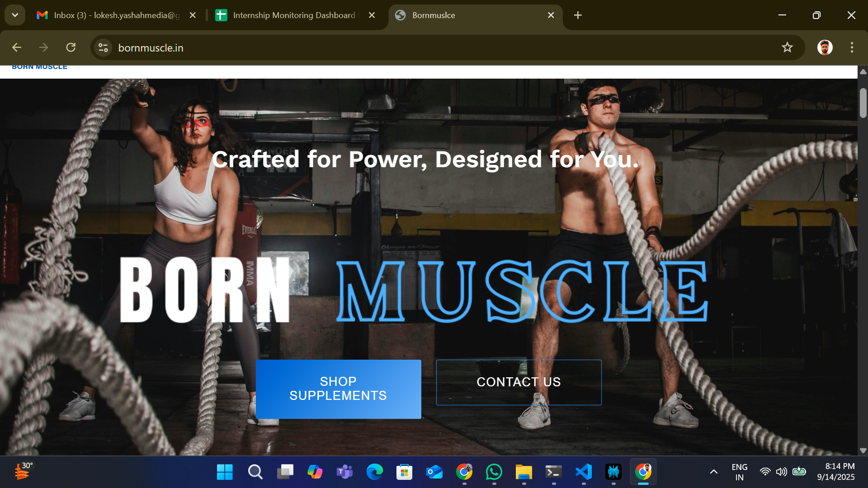The width and height of the screenshot is (868, 488).
Task: Bookmark this page with the star icon
Action: tap(788, 47)
